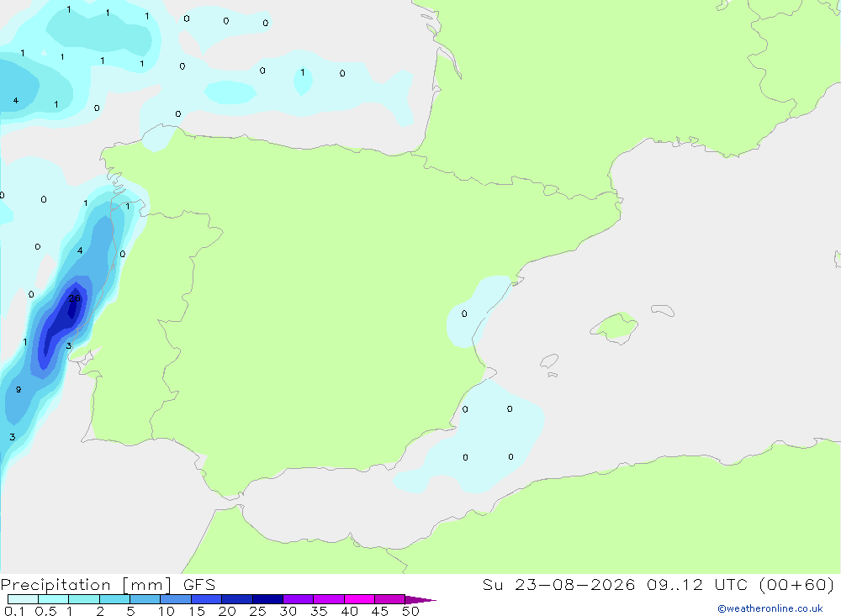Click the legend scale label "0.5"
The width and height of the screenshot is (841, 616).
tap(45, 611)
